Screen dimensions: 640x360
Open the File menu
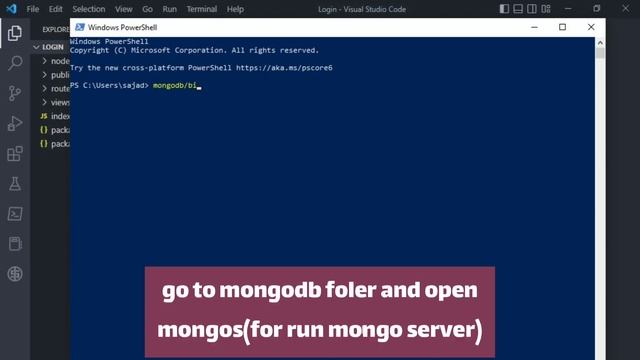pyautogui.click(x=33, y=9)
